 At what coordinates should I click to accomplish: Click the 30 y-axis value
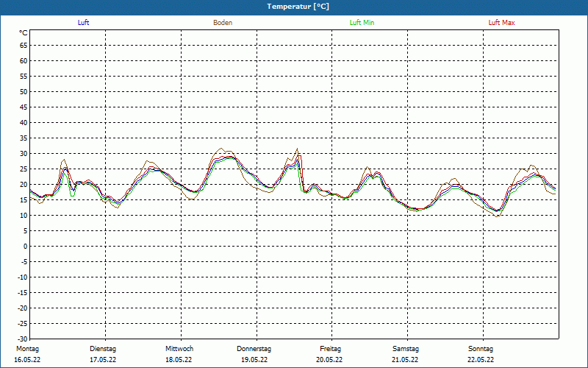pos(24,154)
